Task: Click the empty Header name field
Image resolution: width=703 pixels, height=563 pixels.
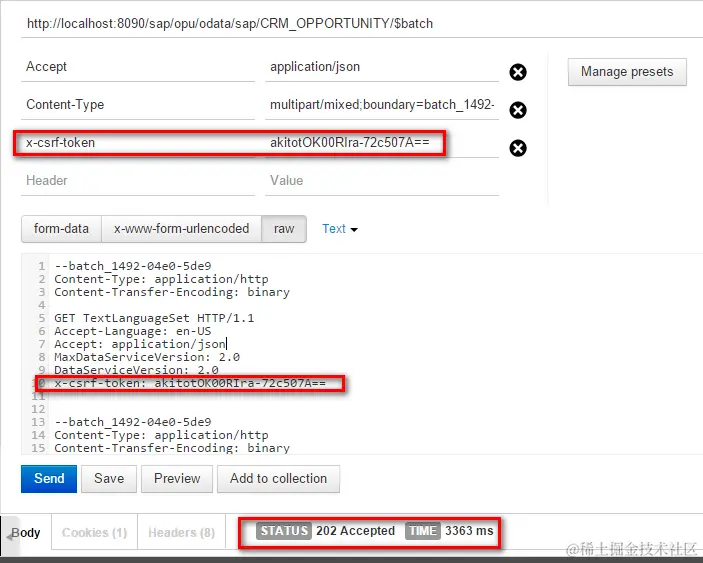Action: 138,181
